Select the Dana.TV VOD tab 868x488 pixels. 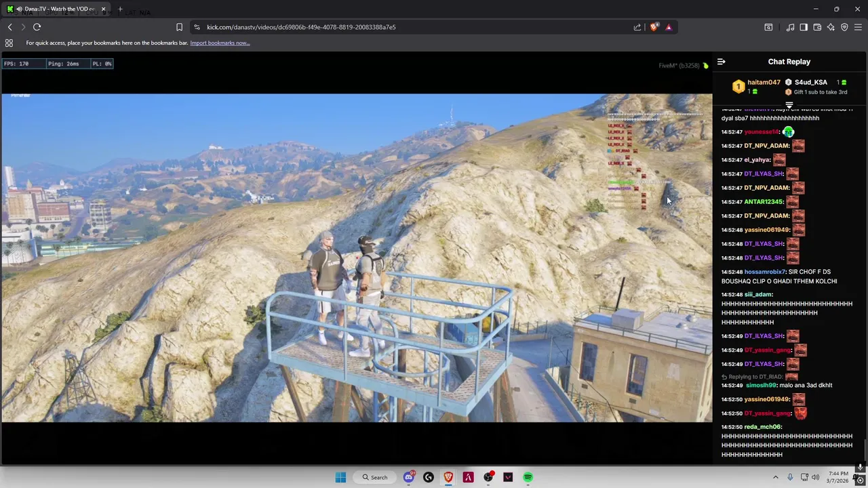tap(57, 9)
